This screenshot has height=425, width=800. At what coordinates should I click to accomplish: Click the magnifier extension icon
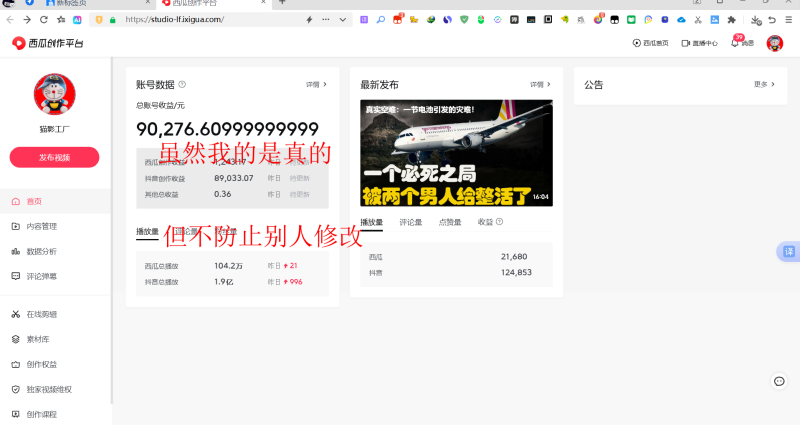click(x=381, y=19)
